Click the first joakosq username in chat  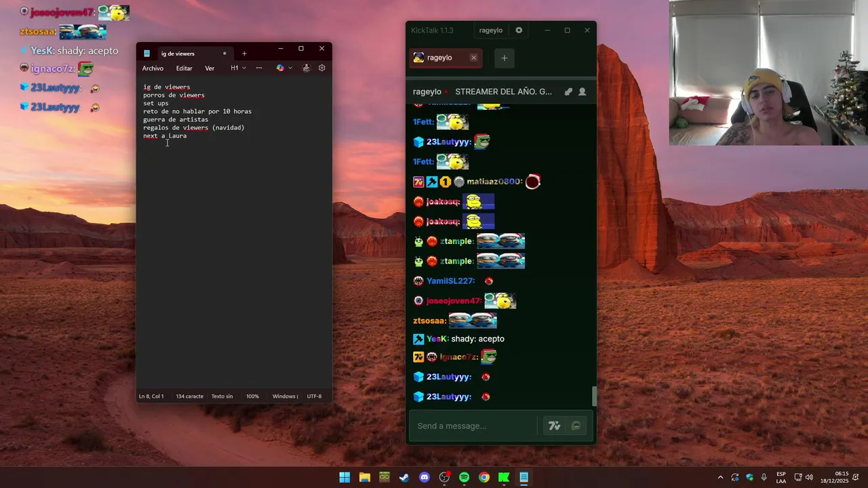442,201
